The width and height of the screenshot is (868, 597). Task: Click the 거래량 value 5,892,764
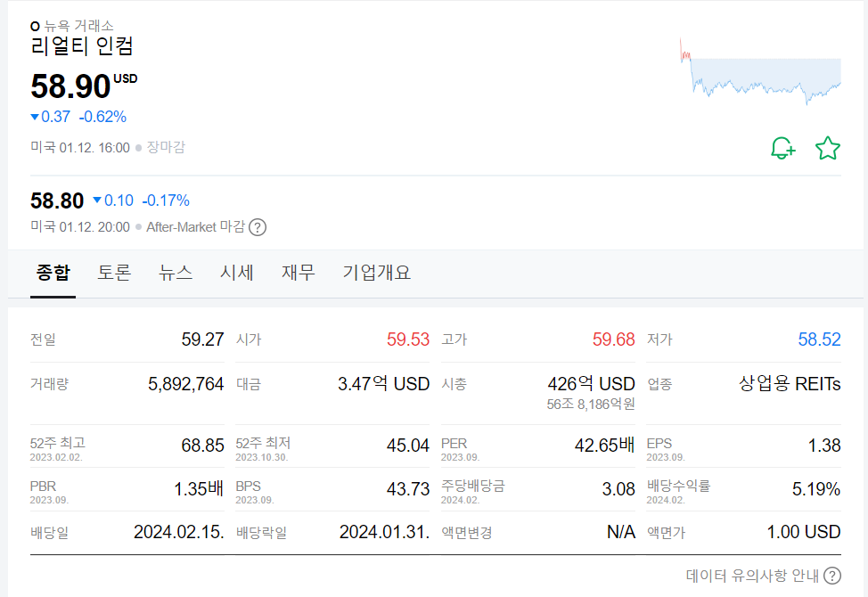click(186, 384)
